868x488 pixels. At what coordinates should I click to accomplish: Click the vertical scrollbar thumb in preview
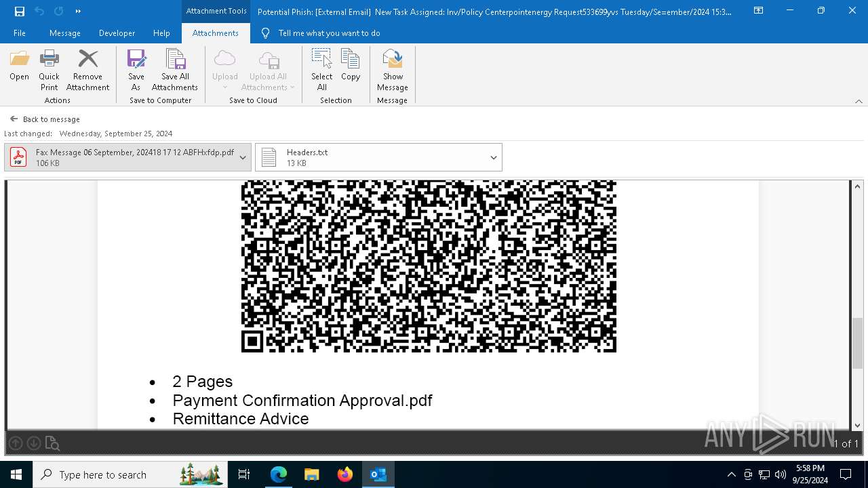[857, 343]
